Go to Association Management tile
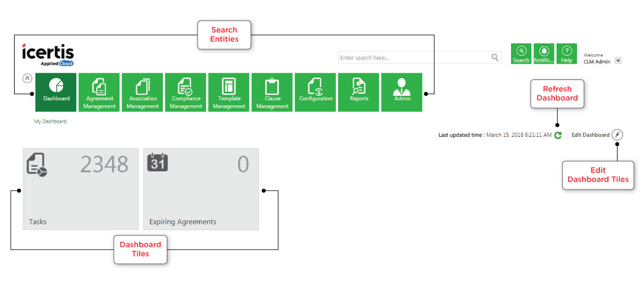 click(143, 92)
